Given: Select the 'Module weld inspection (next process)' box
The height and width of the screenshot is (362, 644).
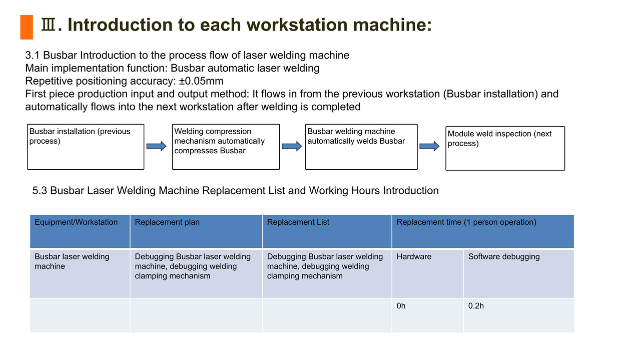Looking at the screenshot, I should pos(505,148).
